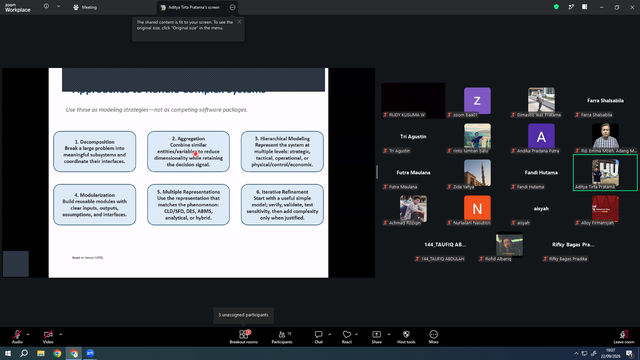Open the Windows Start menu
Viewport: 640px width, 360px height.
click(8, 353)
